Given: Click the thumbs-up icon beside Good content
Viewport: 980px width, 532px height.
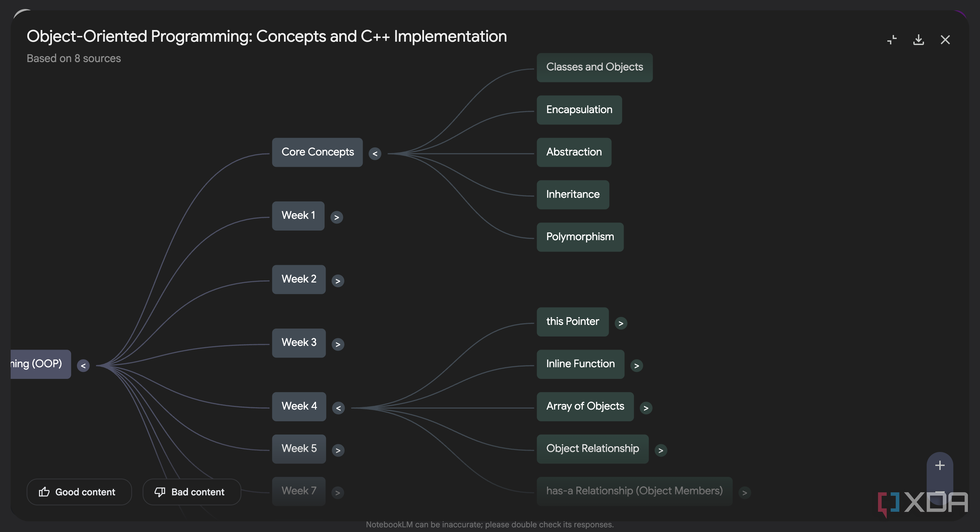Looking at the screenshot, I should click(45, 492).
